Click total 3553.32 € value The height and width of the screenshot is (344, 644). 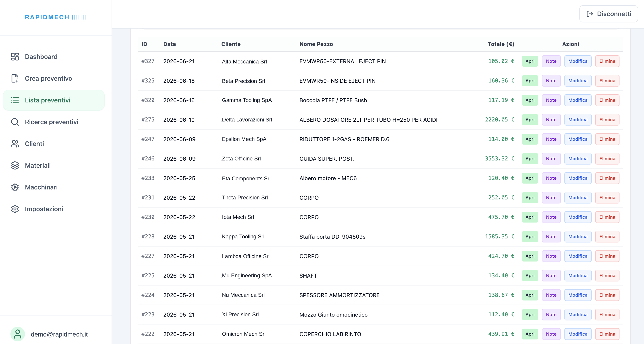click(500, 159)
